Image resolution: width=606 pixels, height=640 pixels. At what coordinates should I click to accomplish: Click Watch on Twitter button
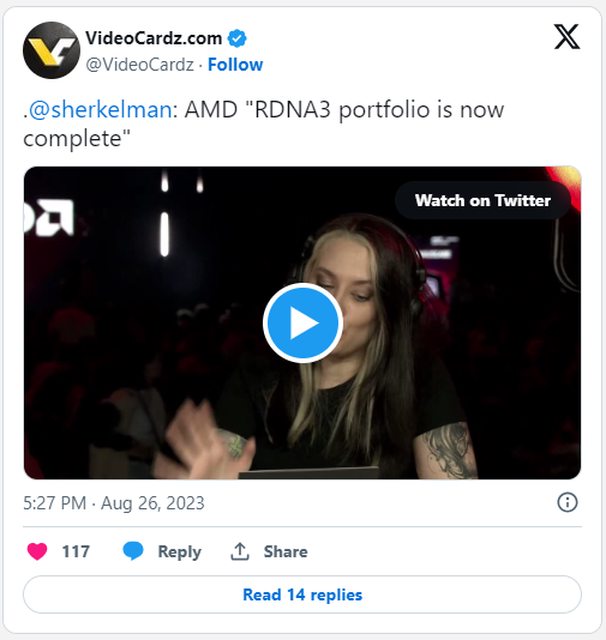(483, 200)
